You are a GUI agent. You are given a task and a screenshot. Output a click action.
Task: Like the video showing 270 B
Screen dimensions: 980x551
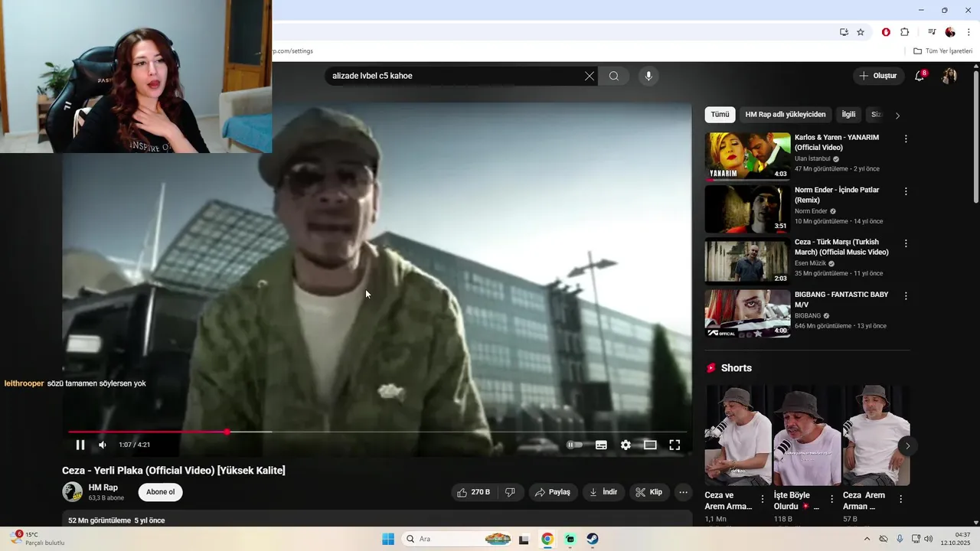[x=474, y=492]
